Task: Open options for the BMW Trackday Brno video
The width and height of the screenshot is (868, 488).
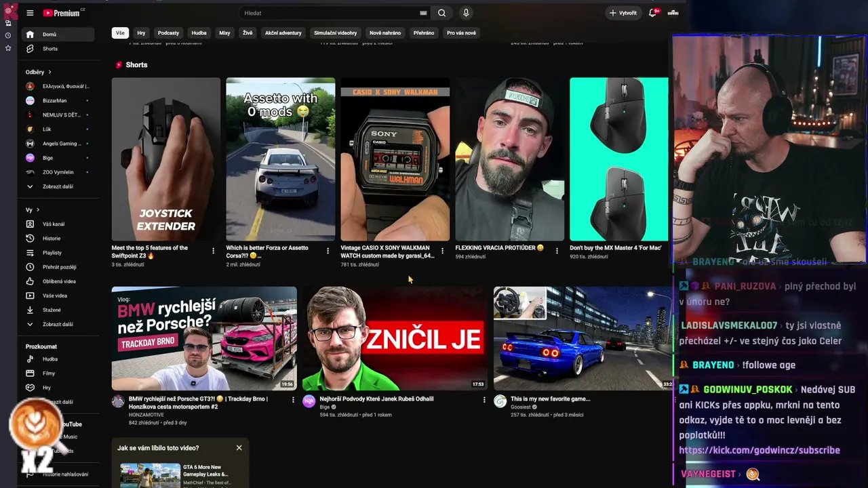Action: [x=293, y=400]
